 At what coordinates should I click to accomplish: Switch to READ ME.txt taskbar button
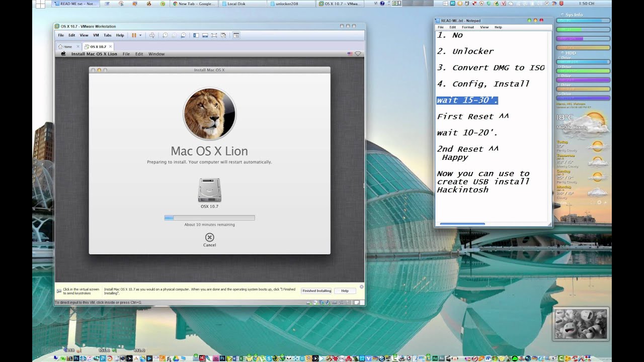click(76, 4)
